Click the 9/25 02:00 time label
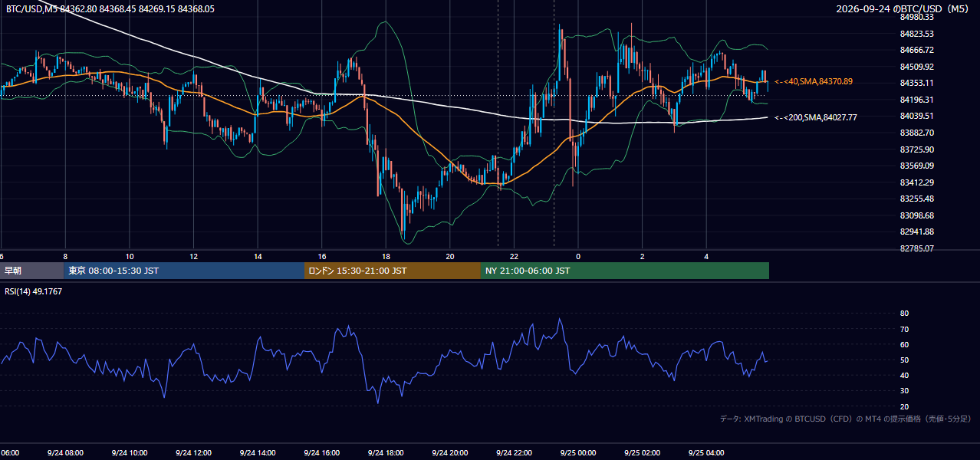Image resolution: width=980 pixels, height=460 pixels. 643,453
